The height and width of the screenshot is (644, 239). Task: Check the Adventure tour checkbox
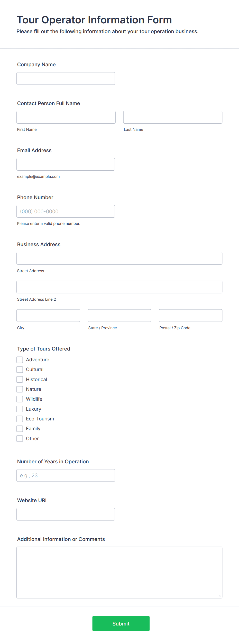point(20,360)
